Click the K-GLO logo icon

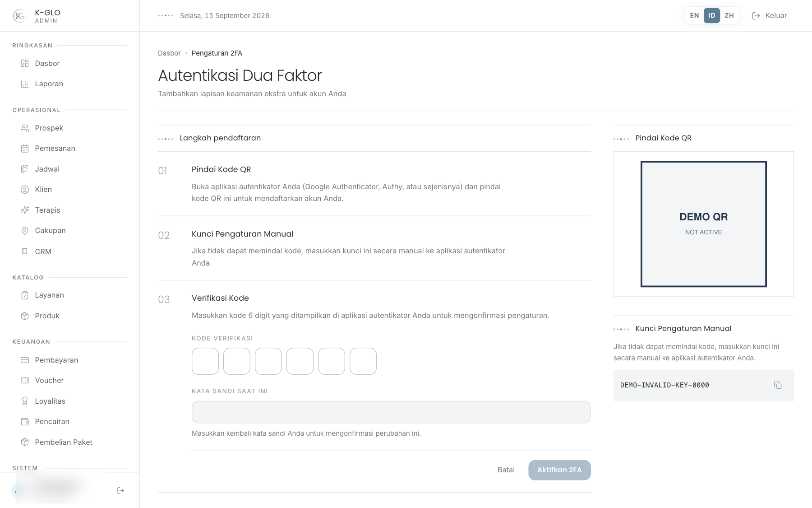pyautogui.click(x=20, y=16)
